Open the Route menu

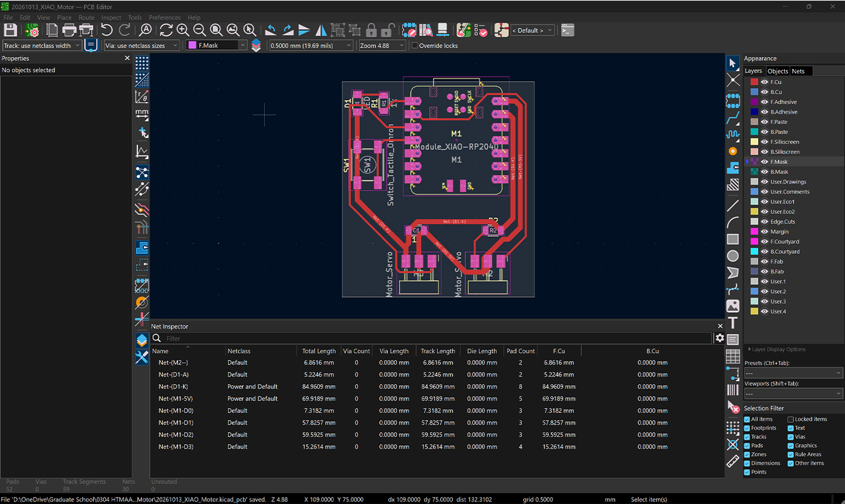[x=86, y=18]
